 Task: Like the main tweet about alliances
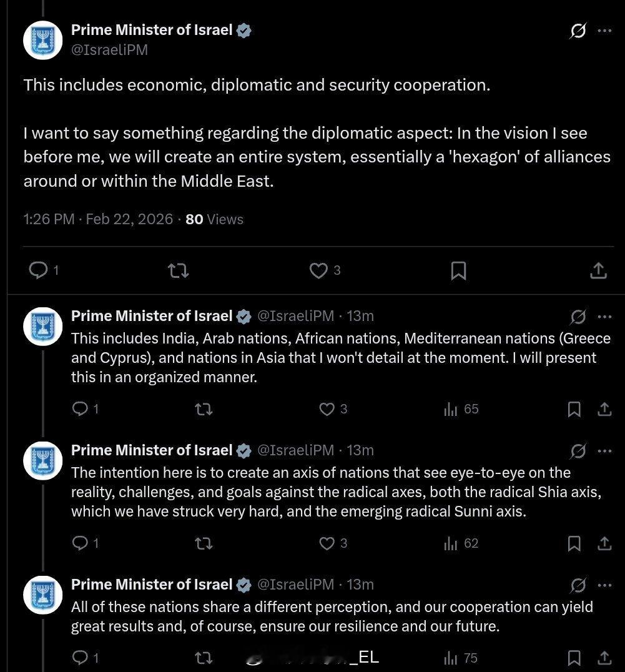coord(319,270)
